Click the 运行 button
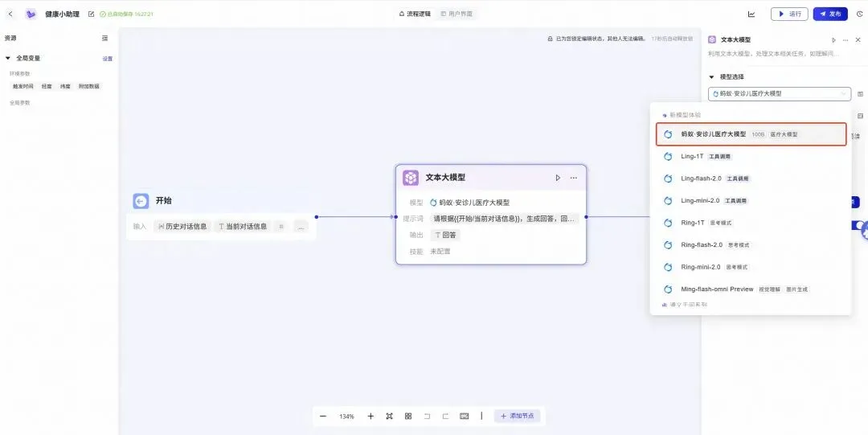The image size is (868, 435). (x=789, y=14)
